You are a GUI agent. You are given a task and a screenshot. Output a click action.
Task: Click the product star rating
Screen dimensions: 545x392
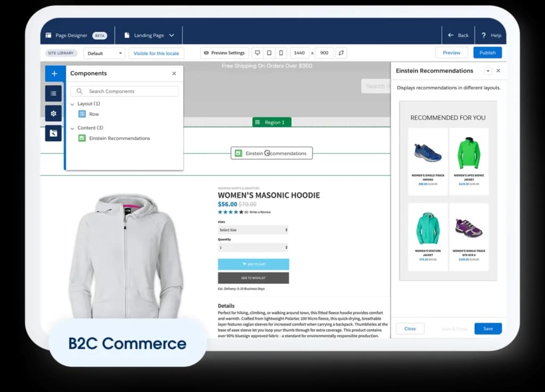[230, 212]
